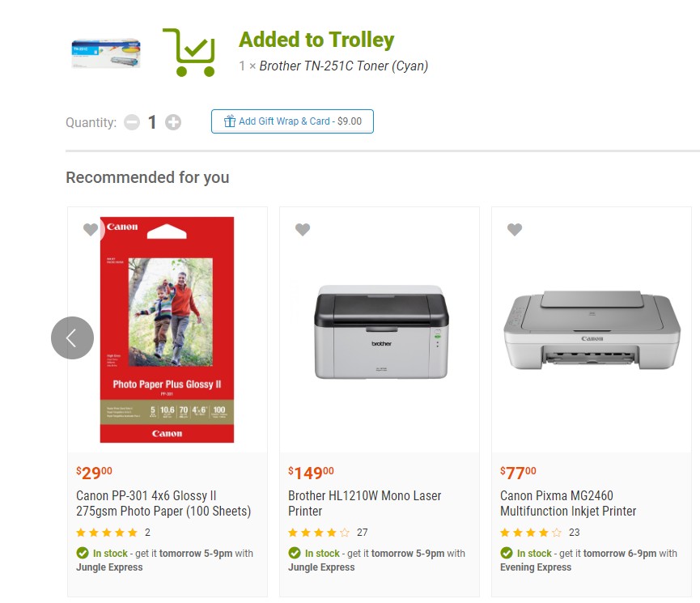Click the Brother TN-251C toner thumbnail
The width and height of the screenshot is (700, 603).
(105, 53)
